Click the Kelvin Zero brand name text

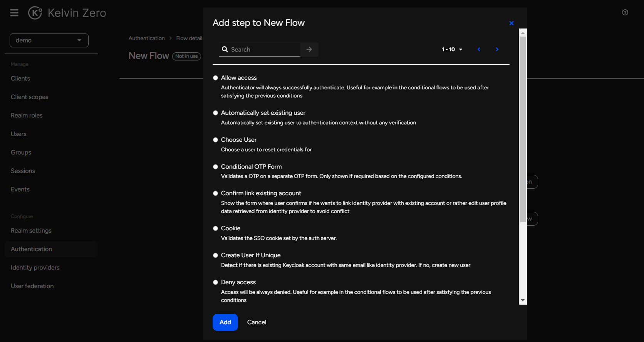pos(77,13)
